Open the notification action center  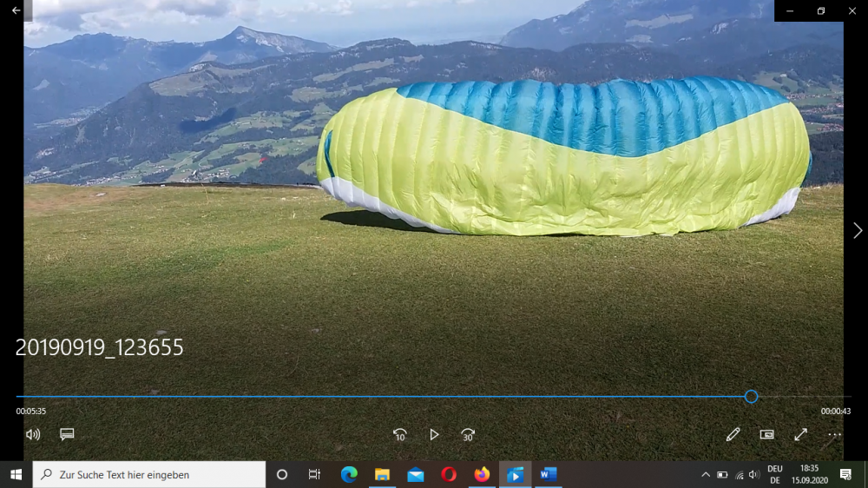click(x=845, y=475)
